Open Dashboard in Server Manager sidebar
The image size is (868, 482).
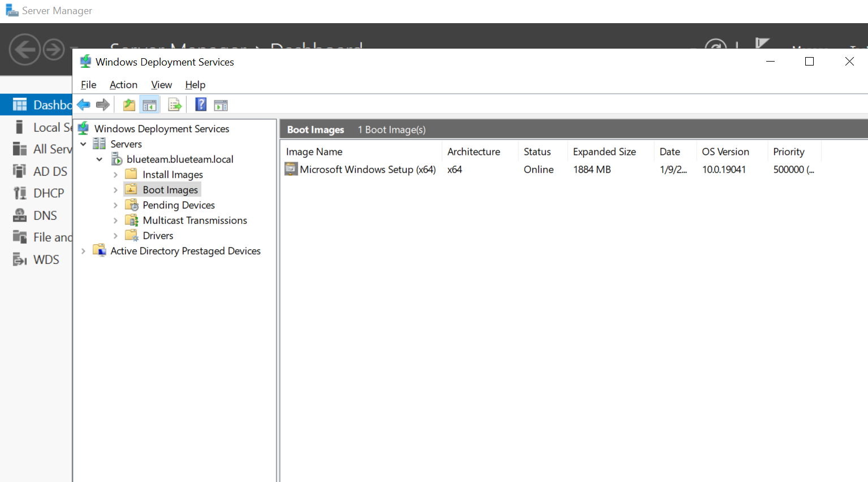tap(36, 105)
